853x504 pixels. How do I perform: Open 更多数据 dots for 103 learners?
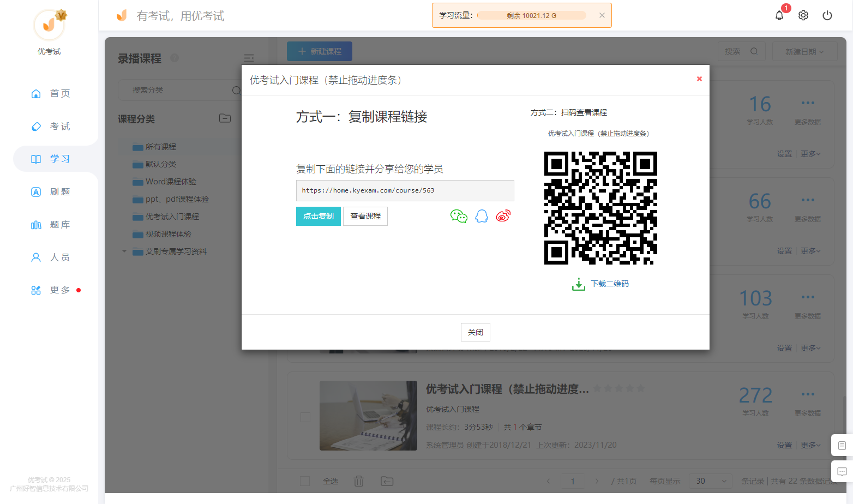(x=808, y=297)
